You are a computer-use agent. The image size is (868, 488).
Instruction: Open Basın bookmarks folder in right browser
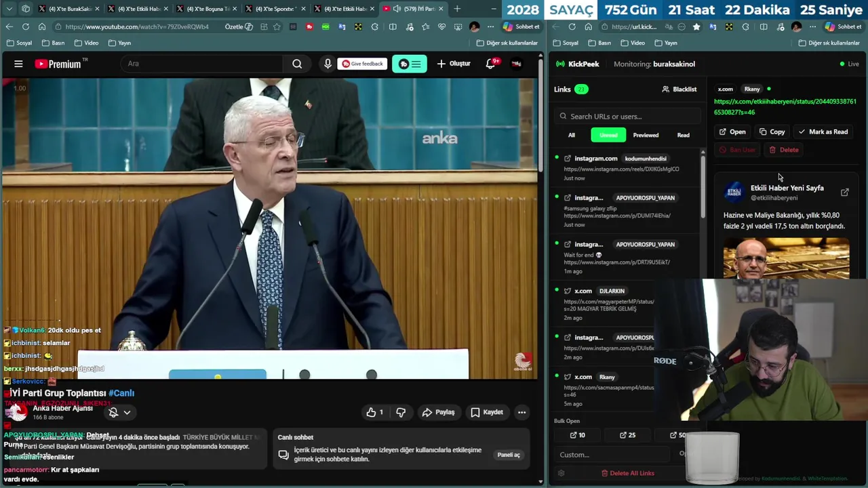tap(599, 43)
